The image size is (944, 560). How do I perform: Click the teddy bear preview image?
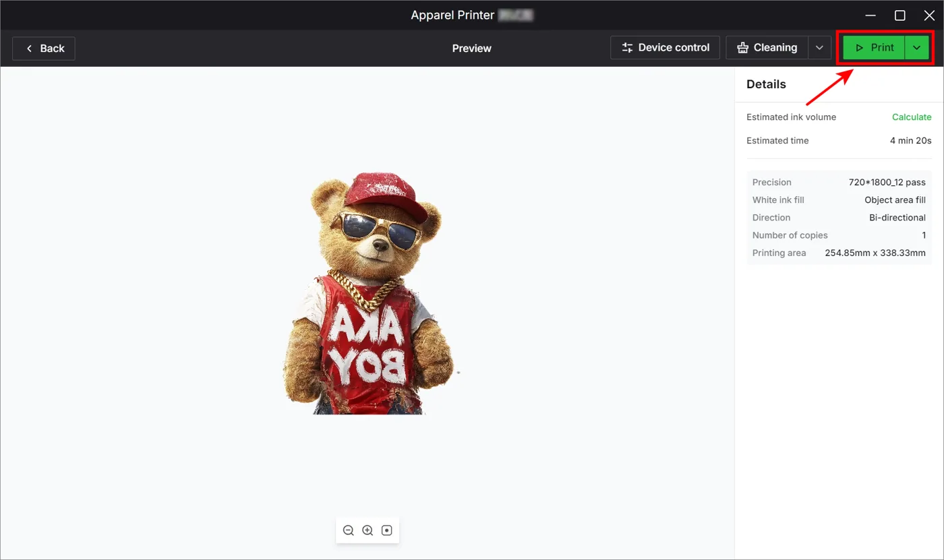pyautogui.click(x=370, y=293)
